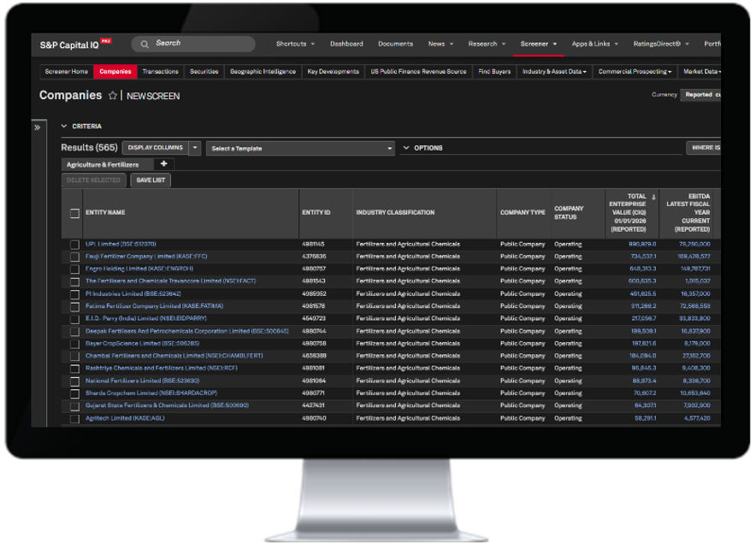Check the Sharda Cropchem row checkbox
The width and height of the screenshot is (756, 550).
tap(74, 393)
